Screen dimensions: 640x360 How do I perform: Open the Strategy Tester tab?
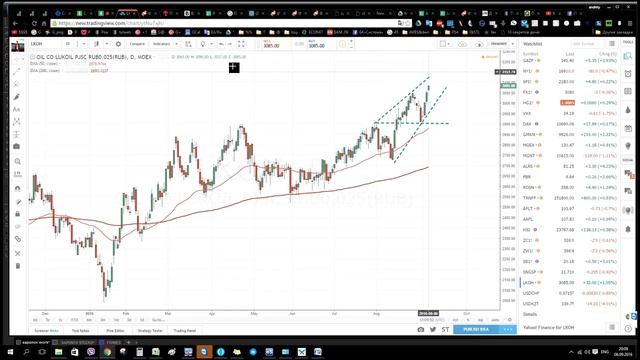pos(150,331)
